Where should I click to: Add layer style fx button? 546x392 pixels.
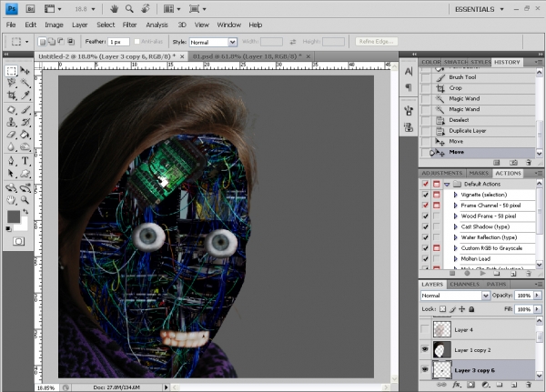(x=457, y=385)
